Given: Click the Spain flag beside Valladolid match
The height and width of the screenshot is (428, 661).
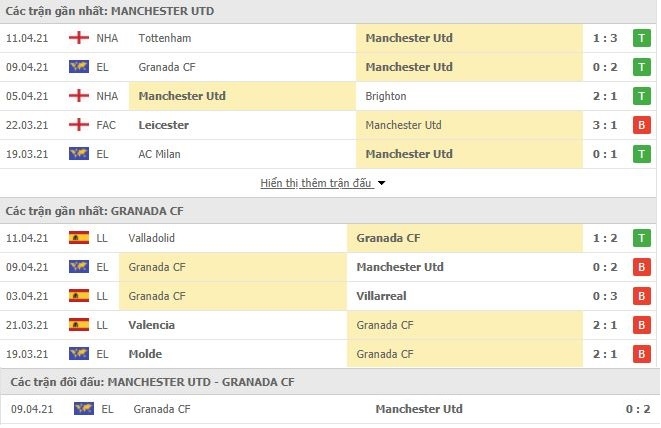Looking at the screenshot, I should 79,238.
